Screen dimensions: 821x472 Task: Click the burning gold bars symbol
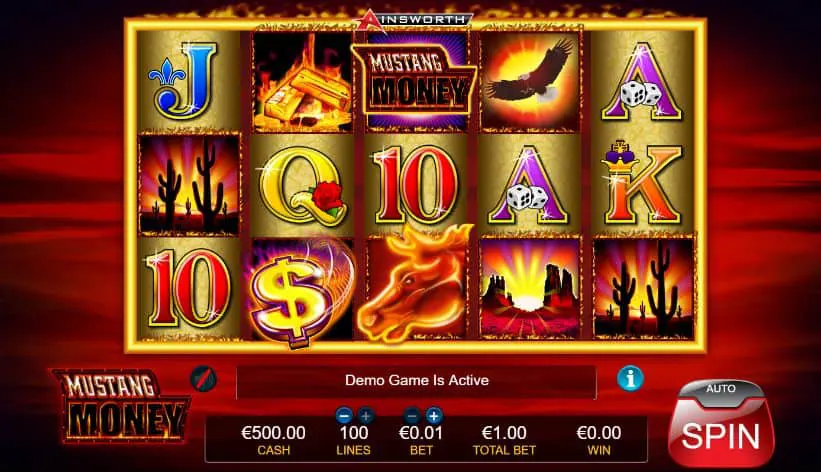pos(302,81)
